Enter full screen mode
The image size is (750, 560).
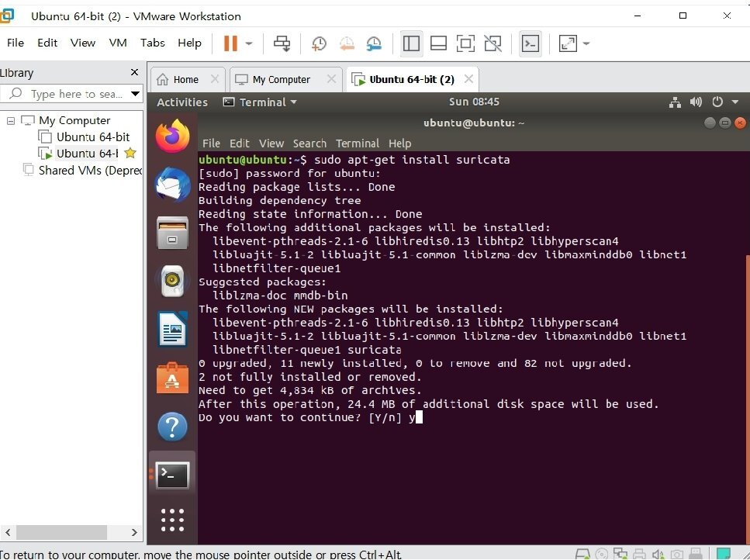coord(465,43)
